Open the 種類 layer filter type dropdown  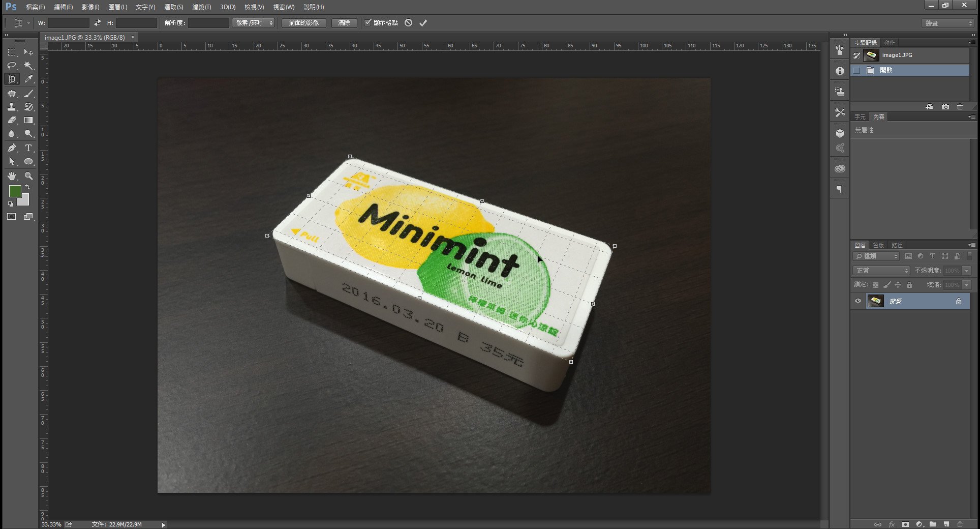[876, 256]
